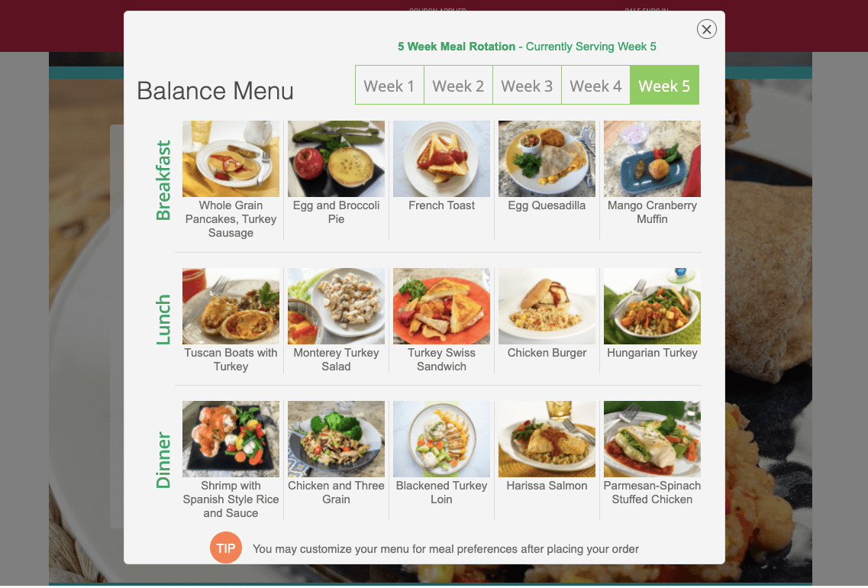Click the Parmesan-Spinach Stuffed Chicken label
The image size is (868, 588).
(652, 493)
